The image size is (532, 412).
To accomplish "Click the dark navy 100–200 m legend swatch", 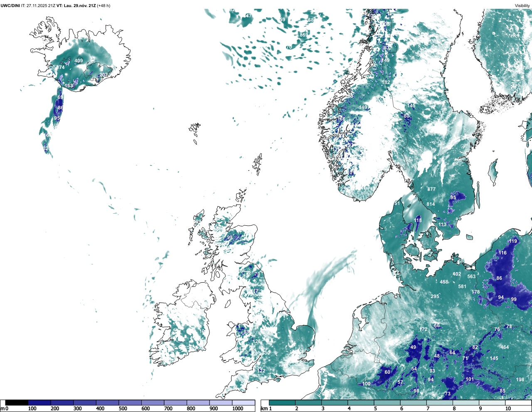I will click(x=39, y=402).
